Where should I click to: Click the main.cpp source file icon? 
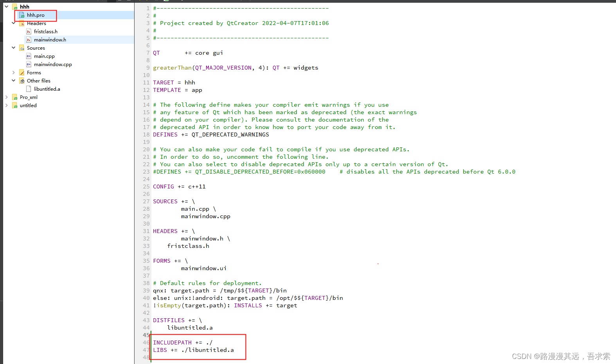[x=29, y=56]
